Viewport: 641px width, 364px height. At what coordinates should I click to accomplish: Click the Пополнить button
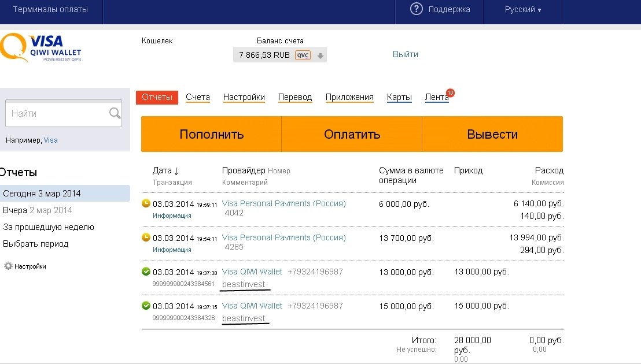211,134
